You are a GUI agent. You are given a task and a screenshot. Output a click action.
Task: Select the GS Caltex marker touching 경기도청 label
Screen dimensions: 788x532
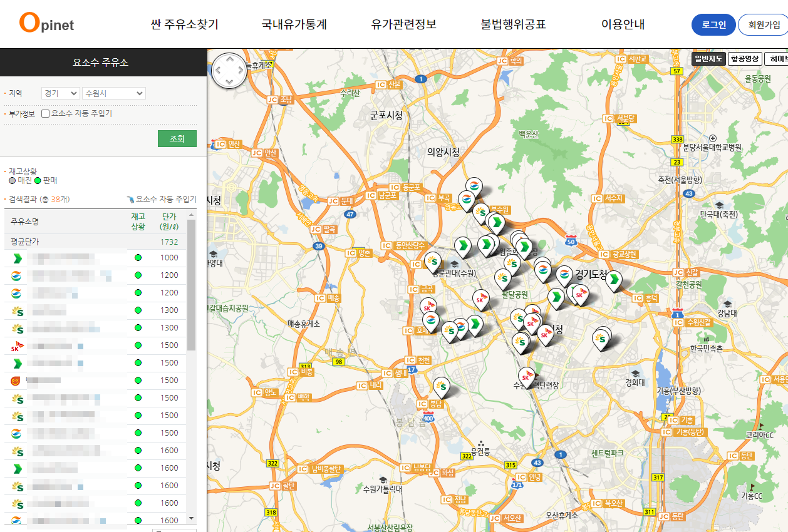tap(564, 276)
